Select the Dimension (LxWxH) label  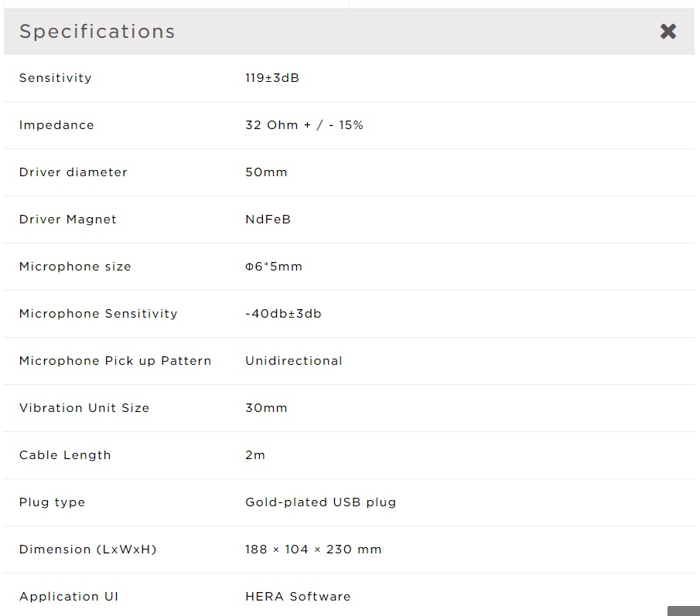[88, 550]
